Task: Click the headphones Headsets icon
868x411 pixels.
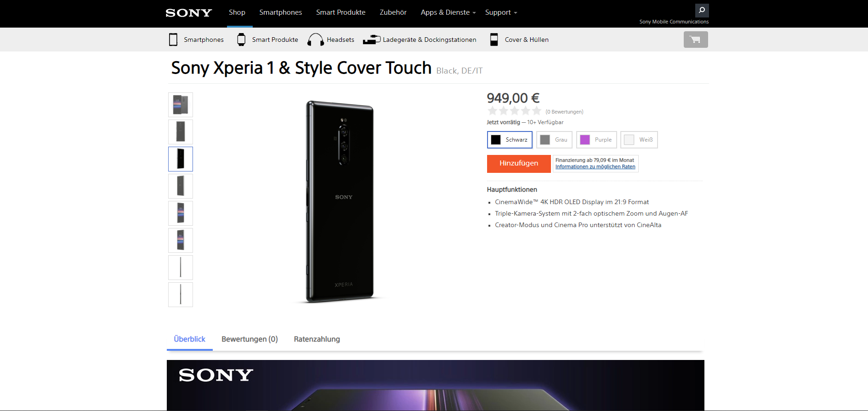Action: 316,40
